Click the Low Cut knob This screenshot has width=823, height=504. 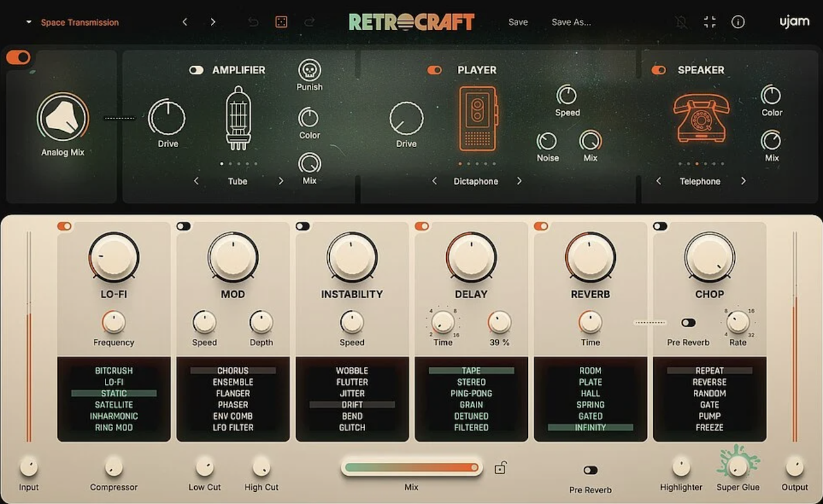pyautogui.click(x=204, y=467)
